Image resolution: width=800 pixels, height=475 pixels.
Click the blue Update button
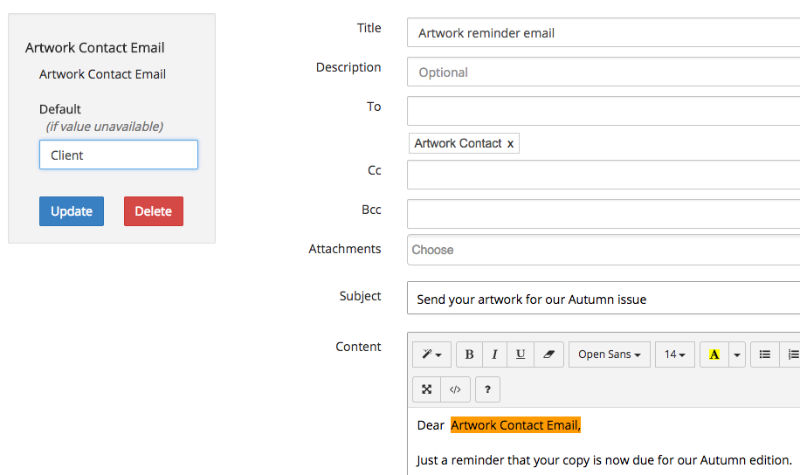(71, 211)
